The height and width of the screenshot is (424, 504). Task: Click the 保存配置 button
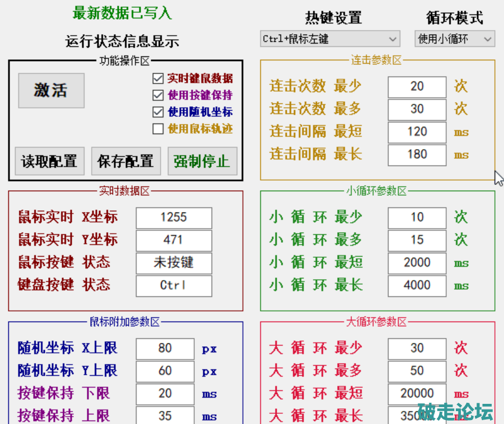coord(125,162)
